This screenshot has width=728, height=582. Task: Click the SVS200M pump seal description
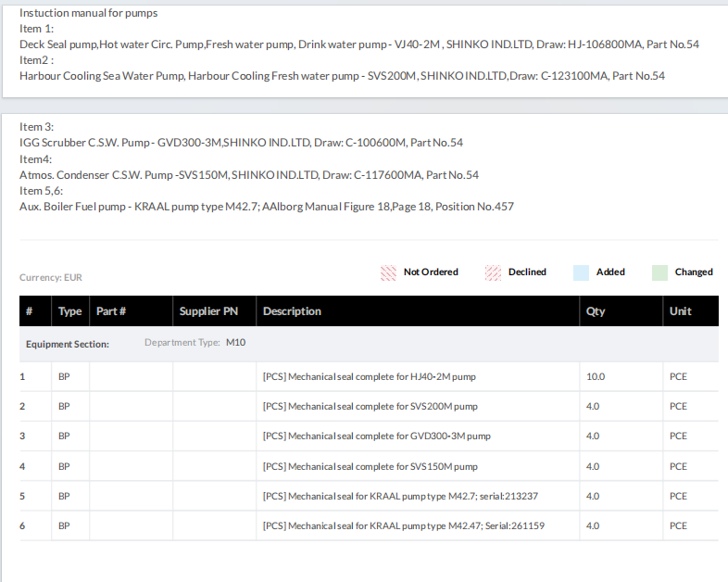coord(370,406)
